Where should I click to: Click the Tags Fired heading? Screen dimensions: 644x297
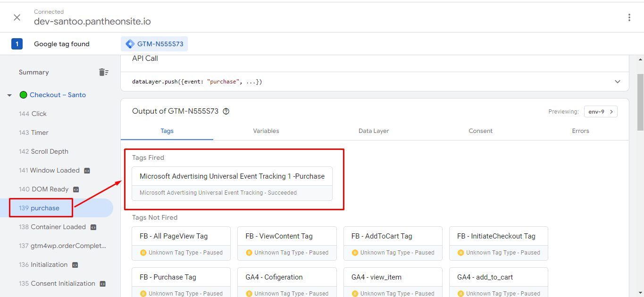pyautogui.click(x=148, y=157)
